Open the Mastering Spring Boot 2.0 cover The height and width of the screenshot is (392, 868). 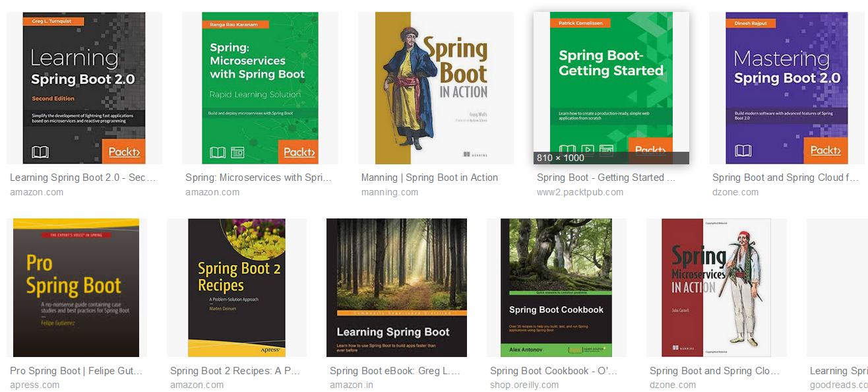pyautogui.click(x=787, y=88)
